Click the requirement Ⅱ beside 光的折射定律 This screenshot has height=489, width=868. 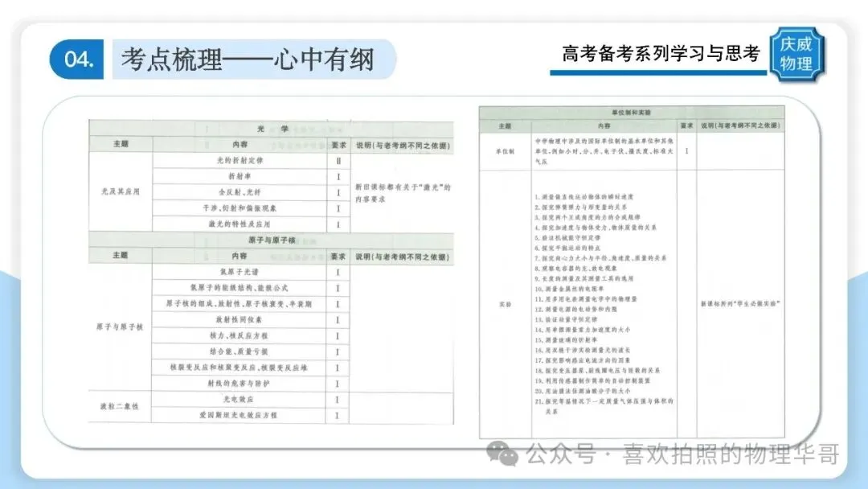coord(338,161)
